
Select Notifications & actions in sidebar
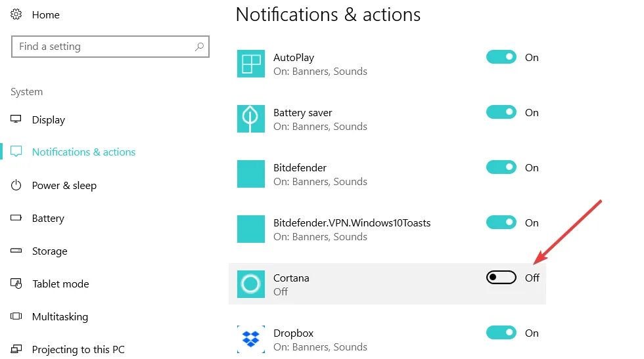point(84,152)
